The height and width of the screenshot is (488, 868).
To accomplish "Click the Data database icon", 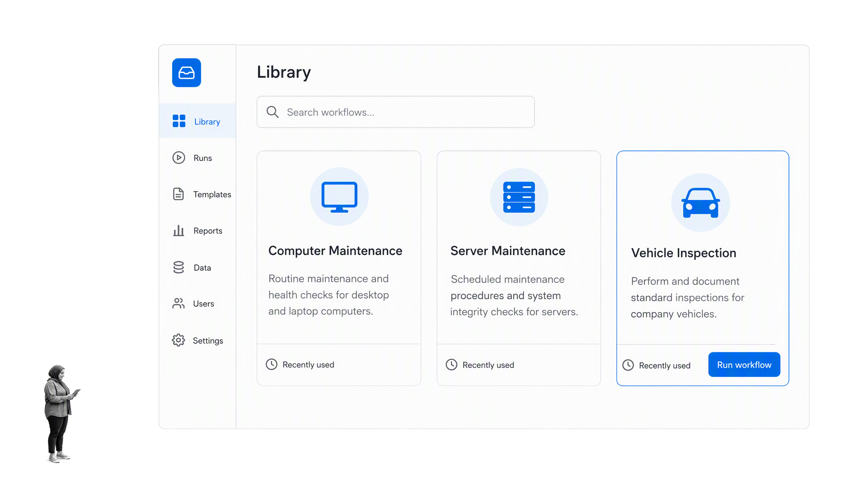I will pyautogui.click(x=178, y=267).
